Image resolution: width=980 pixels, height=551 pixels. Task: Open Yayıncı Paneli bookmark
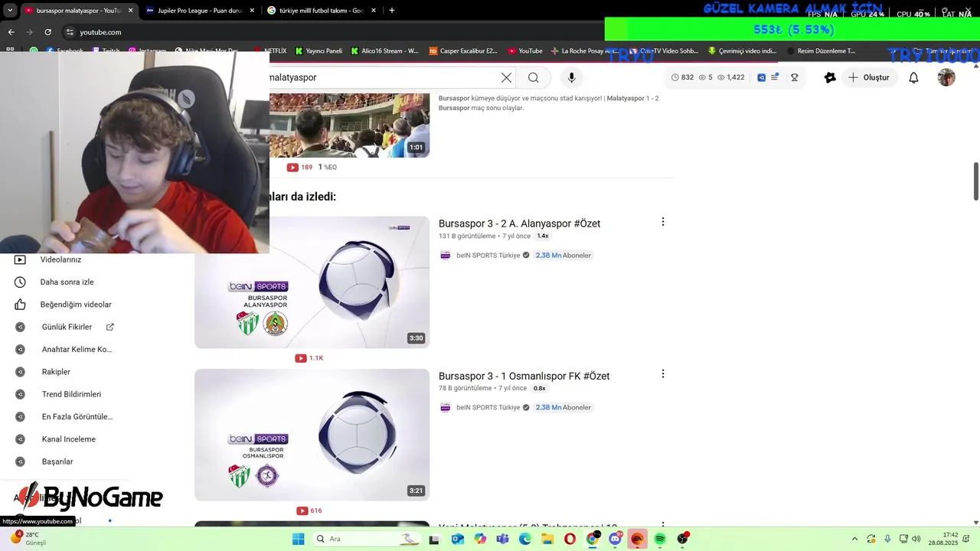(x=318, y=51)
